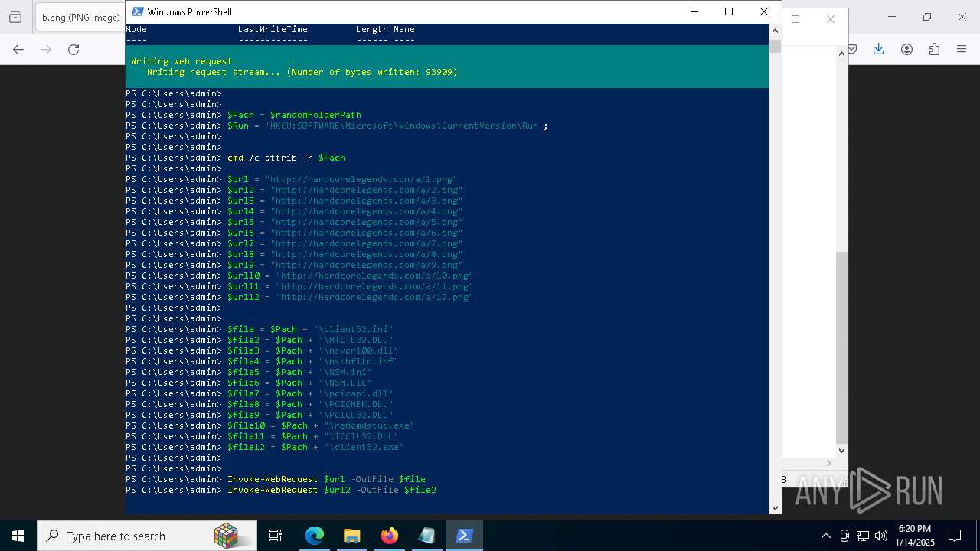Image resolution: width=980 pixels, height=551 pixels.
Task: Click the 'Writing web request' progress banner text
Action: click(181, 61)
